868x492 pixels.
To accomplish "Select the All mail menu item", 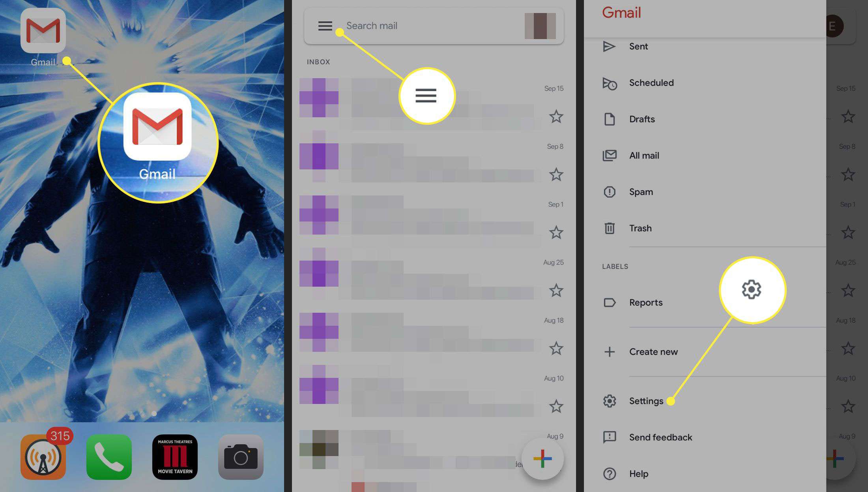I will [x=644, y=155].
